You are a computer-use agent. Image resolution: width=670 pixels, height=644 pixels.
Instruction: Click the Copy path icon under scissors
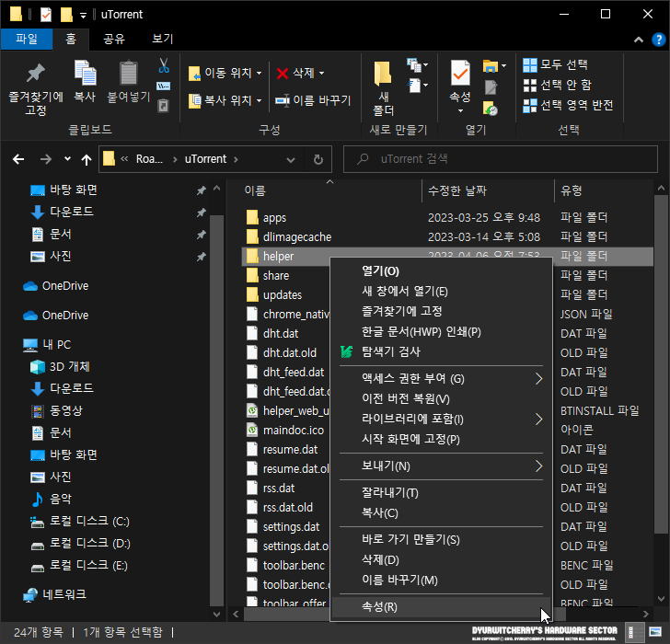164,86
